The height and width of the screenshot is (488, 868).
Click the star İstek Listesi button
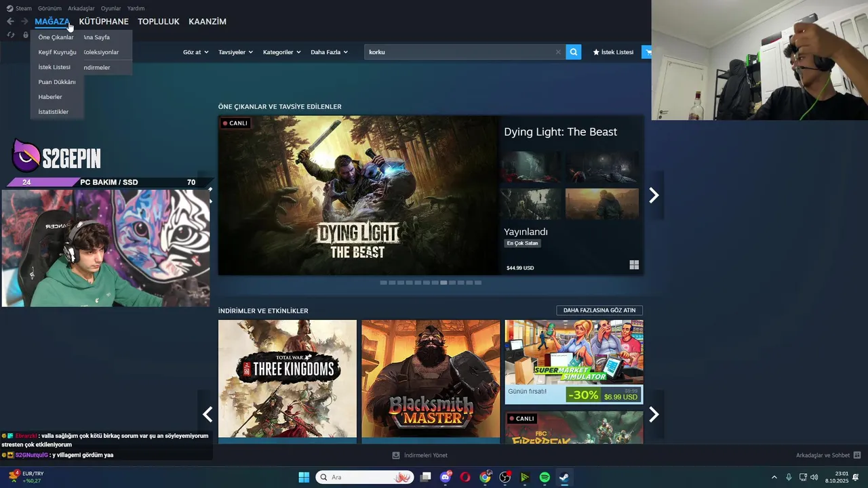coord(613,52)
